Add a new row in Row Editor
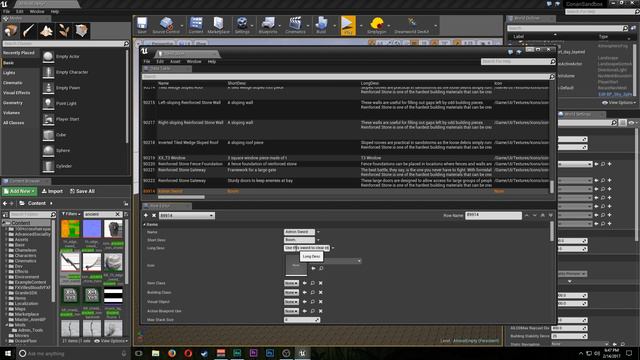This screenshot has height=360, width=640. [146, 216]
